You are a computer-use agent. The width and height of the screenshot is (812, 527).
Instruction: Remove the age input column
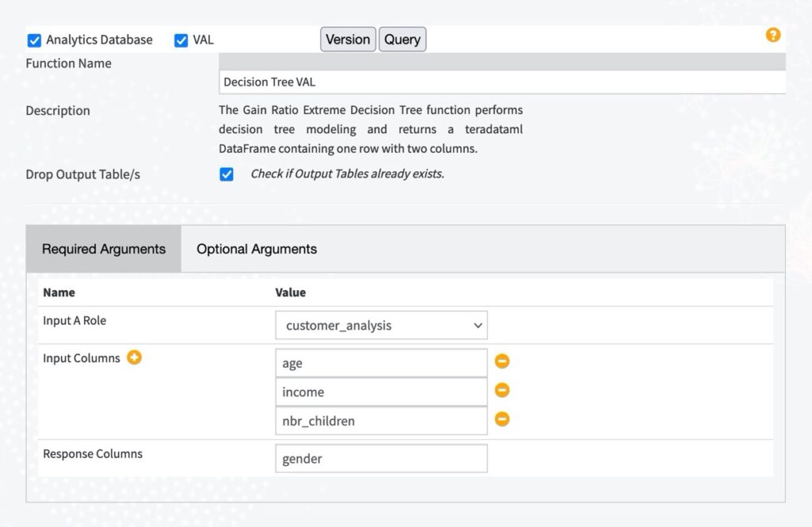[x=502, y=361]
